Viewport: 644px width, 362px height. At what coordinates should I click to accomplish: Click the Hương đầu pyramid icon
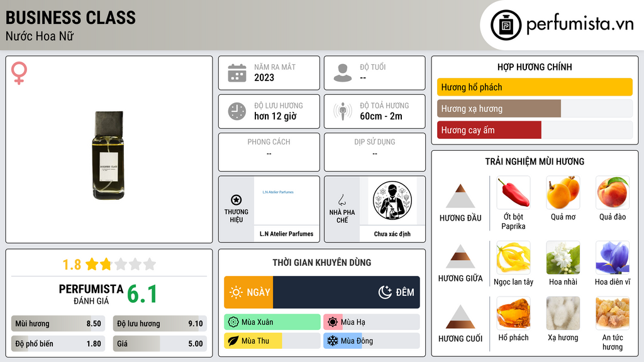pyautogui.click(x=460, y=196)
